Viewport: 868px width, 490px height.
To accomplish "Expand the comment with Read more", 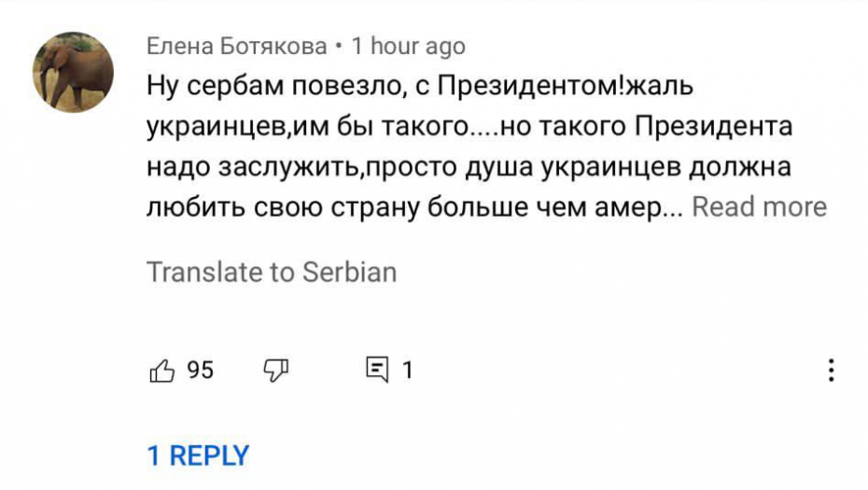I will point(759,206).
